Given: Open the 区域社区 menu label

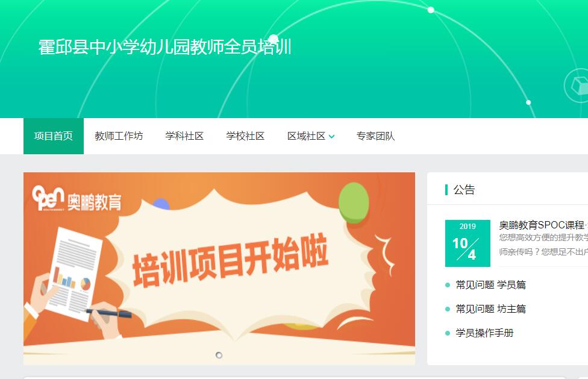Looking at the screenshot, I should 306,136.
